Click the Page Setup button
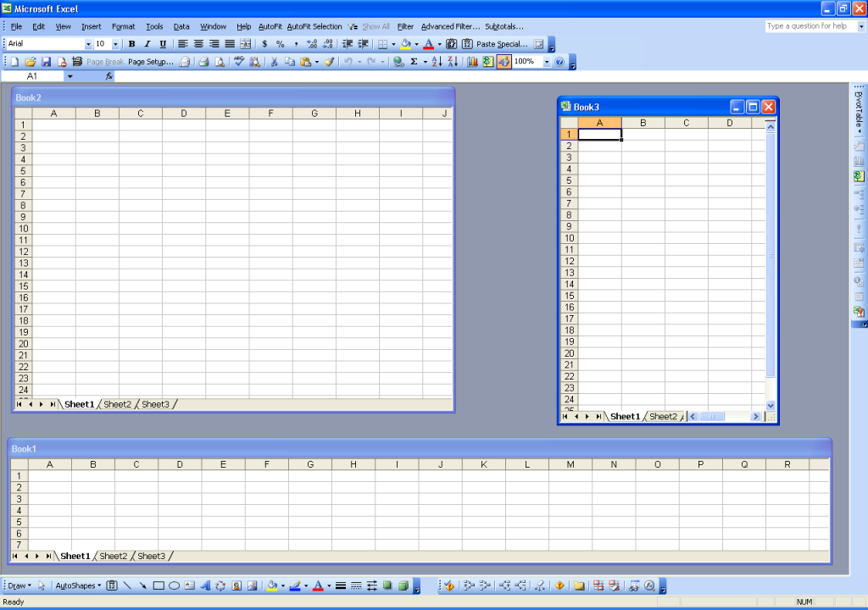Viewport: 868px width, 610px height. 151,62
